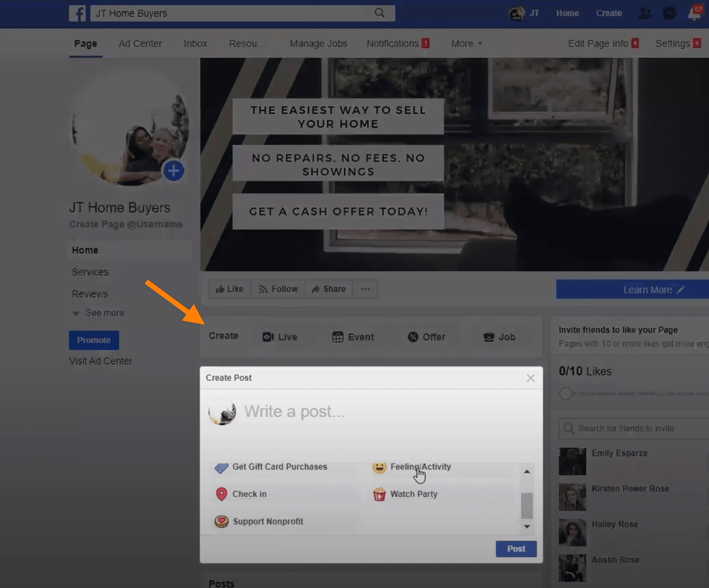This screenshot has width=709, height=588.
Task: Click Create in the top bar
Action: click(x=609, y=13)
